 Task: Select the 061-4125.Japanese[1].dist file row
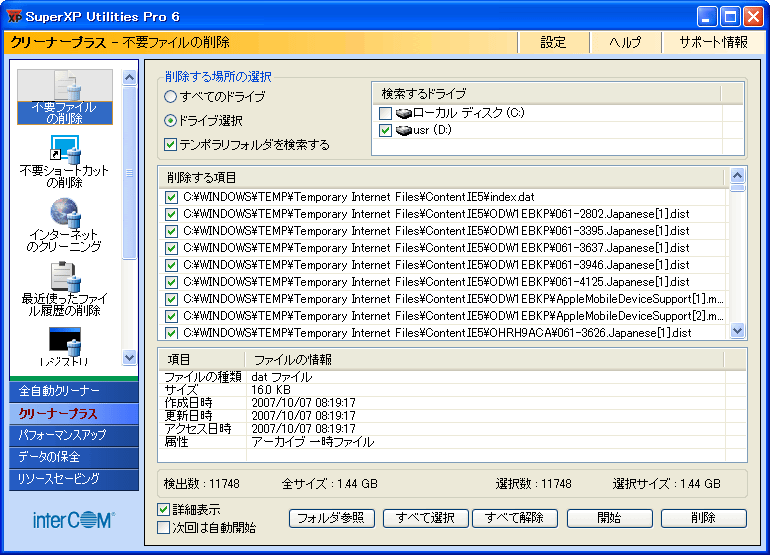pos(444,282)
